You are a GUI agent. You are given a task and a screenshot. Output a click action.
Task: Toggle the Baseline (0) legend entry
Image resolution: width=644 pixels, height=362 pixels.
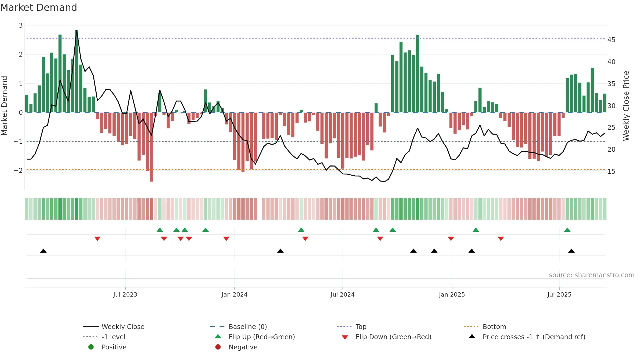point(238,327)
